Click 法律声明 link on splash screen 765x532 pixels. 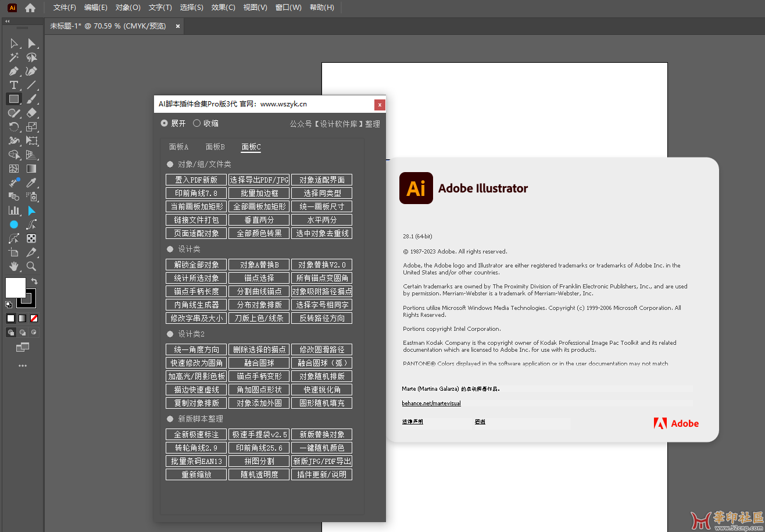(413, 422)
